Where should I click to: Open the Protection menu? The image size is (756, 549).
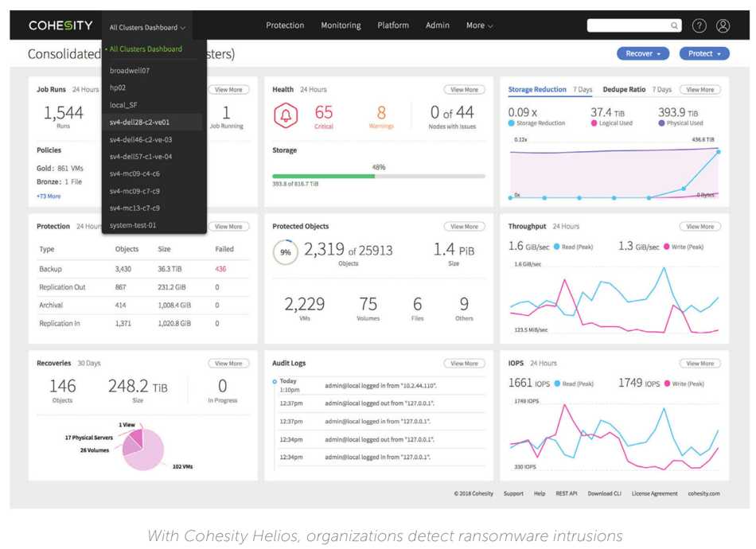point(285,25)
